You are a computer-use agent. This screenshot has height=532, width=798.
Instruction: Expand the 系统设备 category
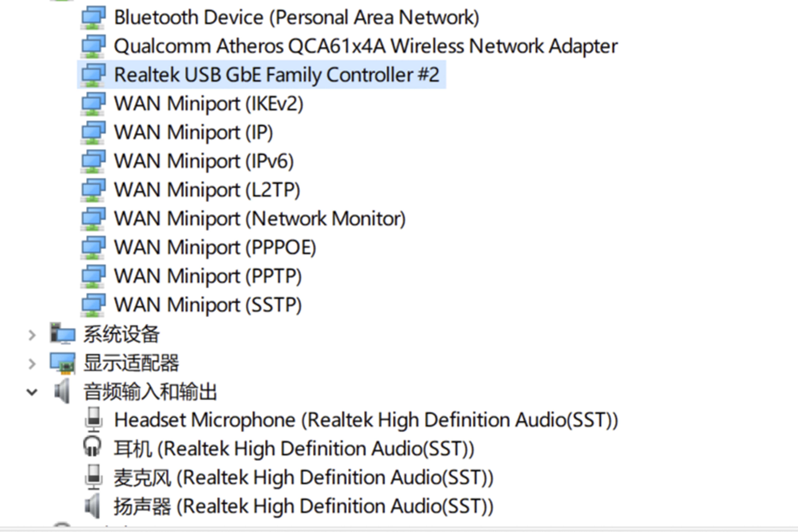pyautogui.click(x=32, y=335)
